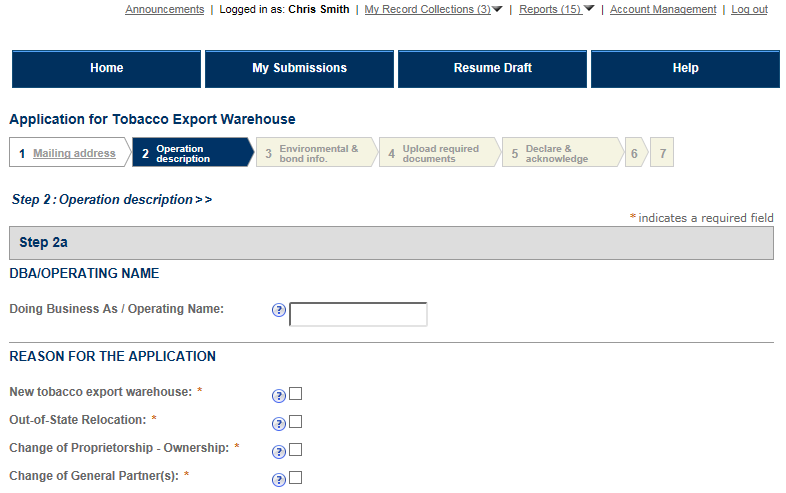The image size is (786, 493).
Task: Click the Resume Draft navigation button
Action: (x=492, y=69)
